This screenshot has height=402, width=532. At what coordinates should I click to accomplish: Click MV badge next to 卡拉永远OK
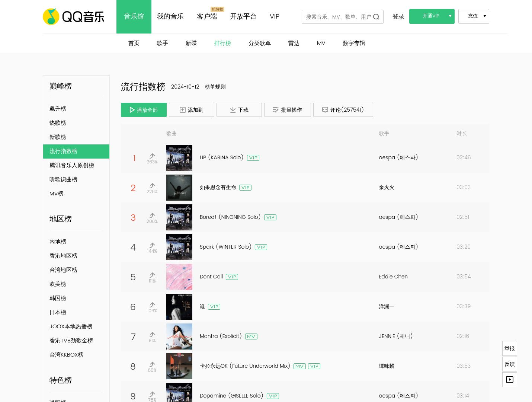pyautogui.click(x=299, y=366)
